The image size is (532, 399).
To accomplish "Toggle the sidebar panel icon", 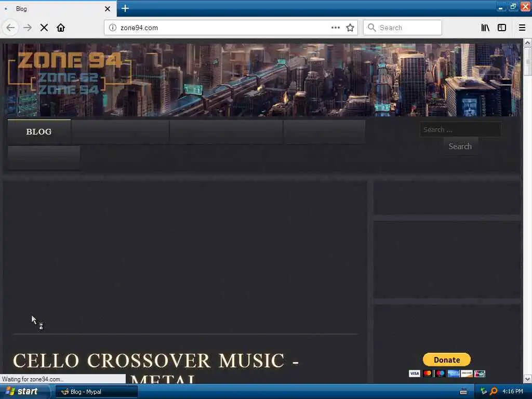I will (x=502, y=28).
